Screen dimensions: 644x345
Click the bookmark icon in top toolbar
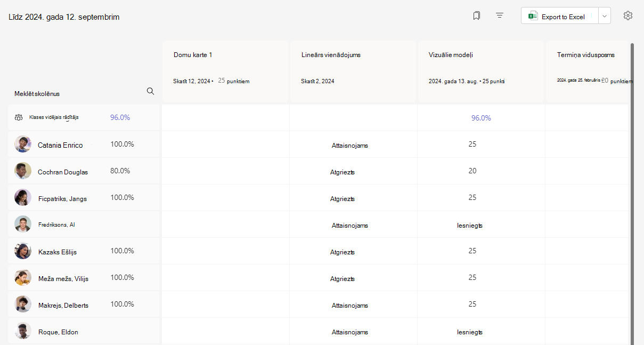(x=476, y=16)
